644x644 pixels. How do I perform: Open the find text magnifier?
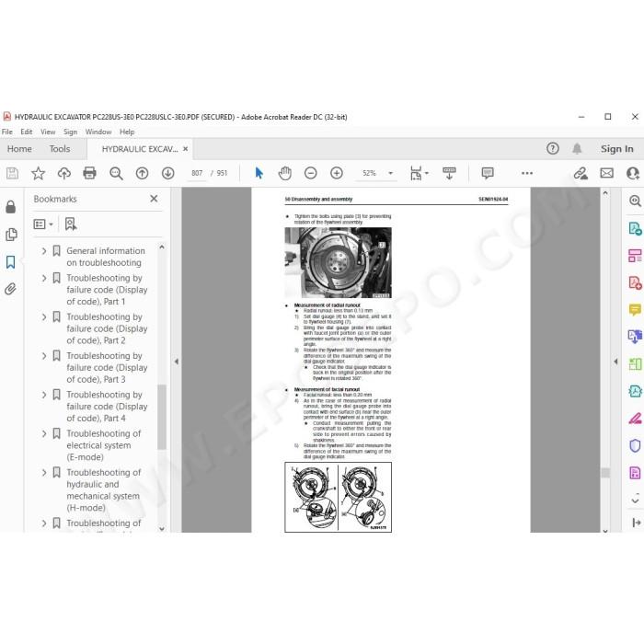(116, 173)
